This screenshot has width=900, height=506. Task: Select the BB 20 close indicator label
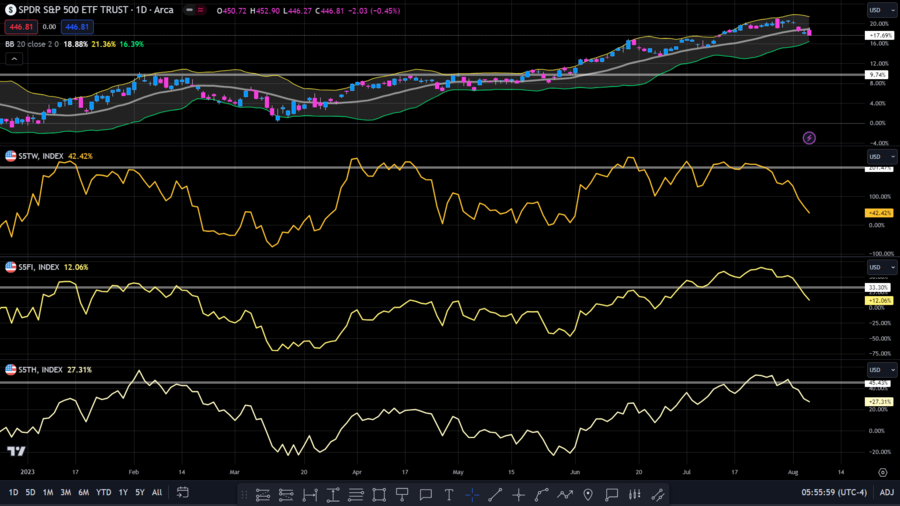pos(32,44)
